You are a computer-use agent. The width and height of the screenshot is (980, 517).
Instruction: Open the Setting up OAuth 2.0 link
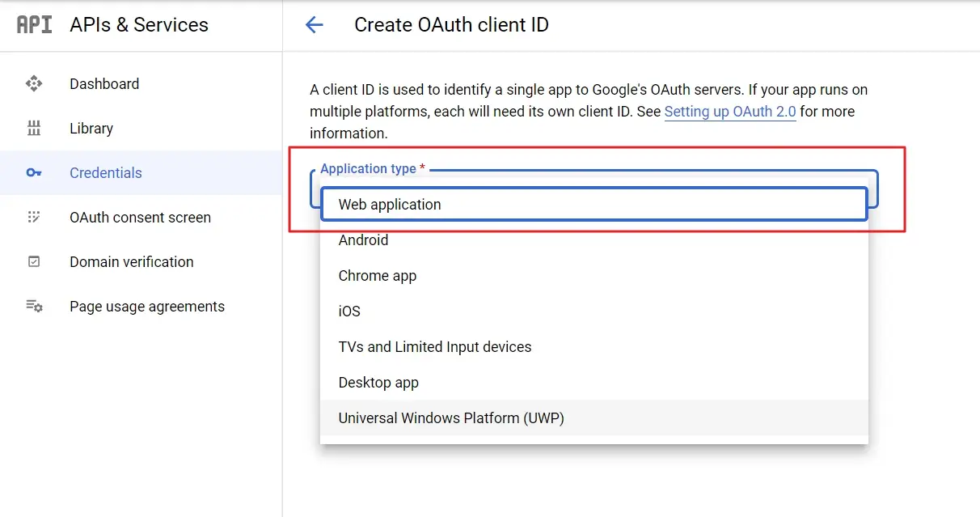click(730, 112)
